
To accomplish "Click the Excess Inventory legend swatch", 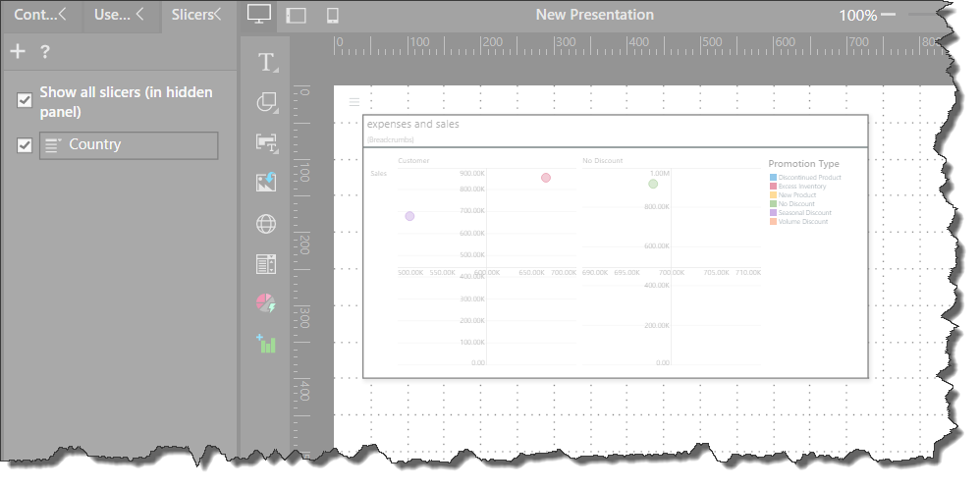I will (x=773, y=187).
